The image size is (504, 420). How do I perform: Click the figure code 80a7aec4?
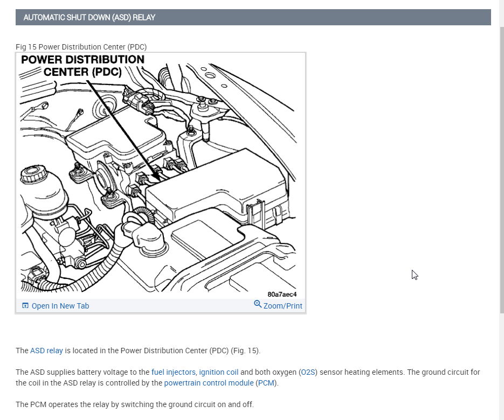point(282,294)
